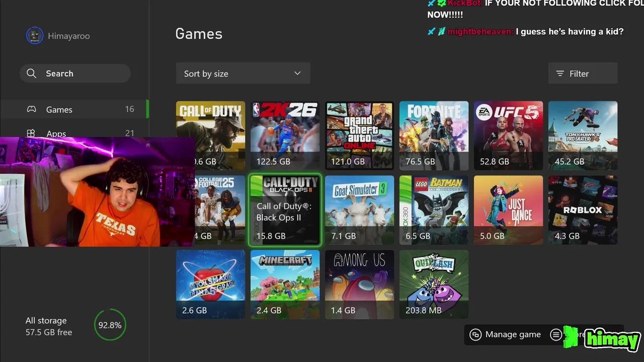
Task: Click the KickBot chat username
Action: click(x=465, y=3)
